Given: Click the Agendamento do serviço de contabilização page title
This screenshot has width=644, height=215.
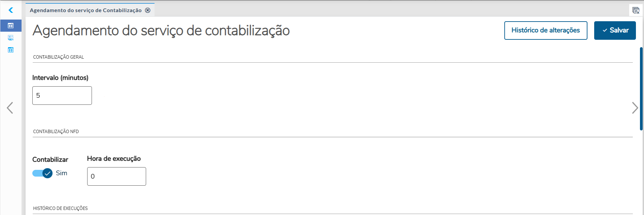Looking at the screenshot, I should (x=161, y=30).
